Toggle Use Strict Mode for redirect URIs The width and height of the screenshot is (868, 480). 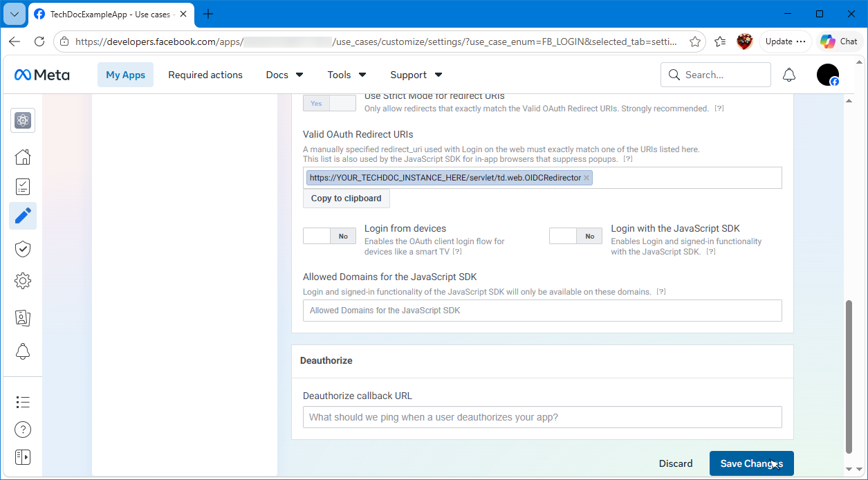[329, 103]
